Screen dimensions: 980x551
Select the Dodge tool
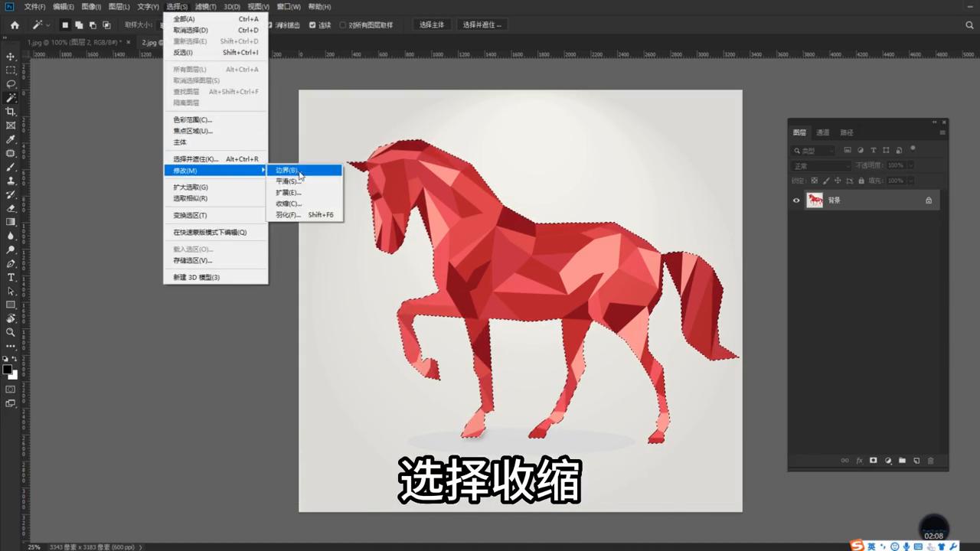11,249
